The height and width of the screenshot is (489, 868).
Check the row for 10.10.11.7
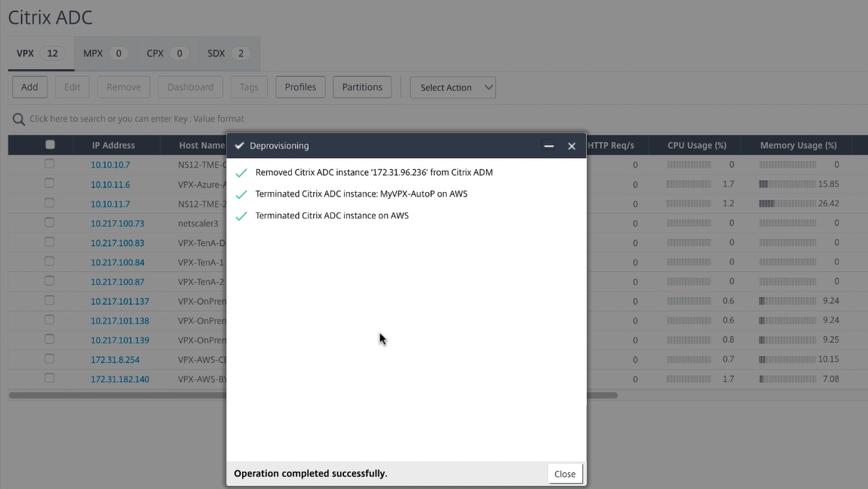point(49,203)
